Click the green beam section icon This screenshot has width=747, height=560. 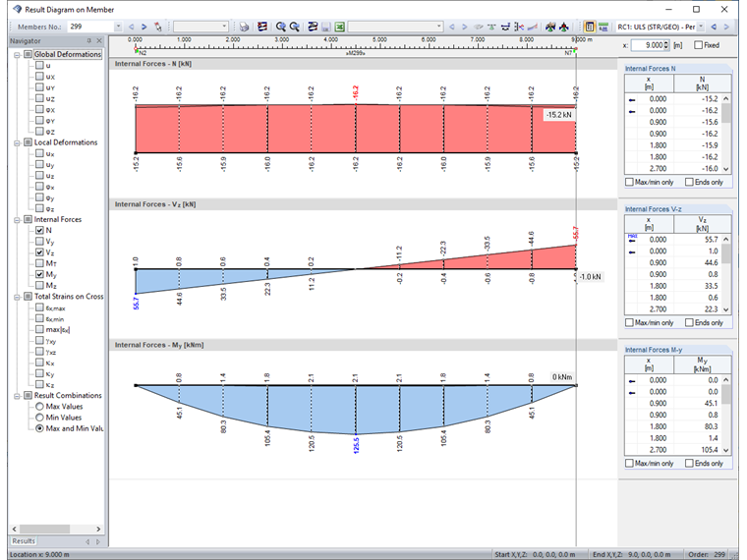click(491, 28)
